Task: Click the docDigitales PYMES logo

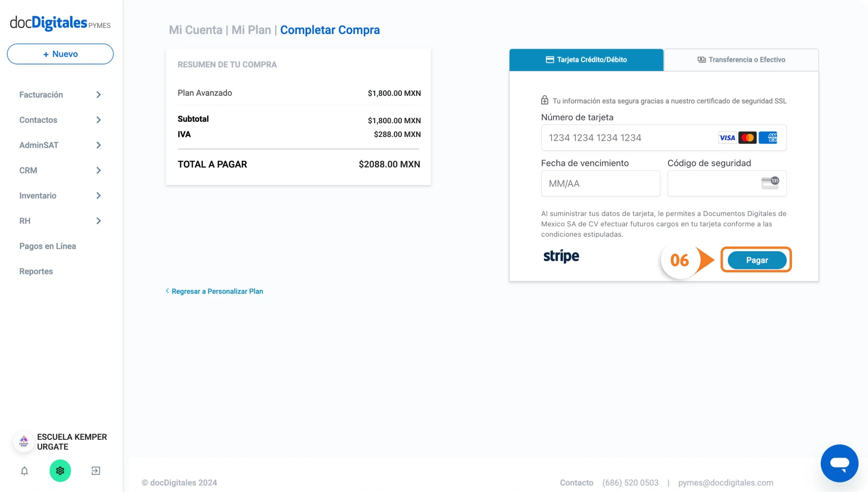Action: coord(60,23)
